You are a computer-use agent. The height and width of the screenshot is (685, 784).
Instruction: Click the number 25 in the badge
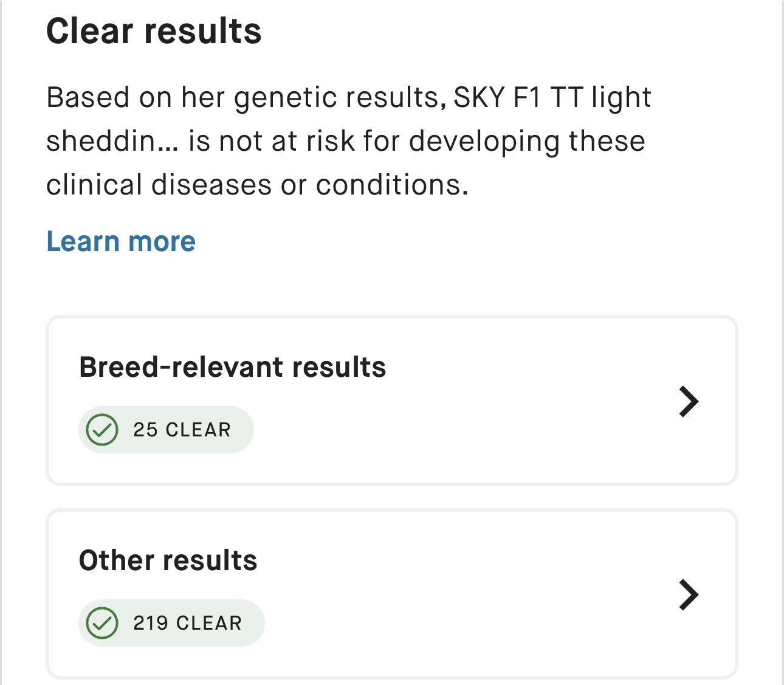(145, 430)
